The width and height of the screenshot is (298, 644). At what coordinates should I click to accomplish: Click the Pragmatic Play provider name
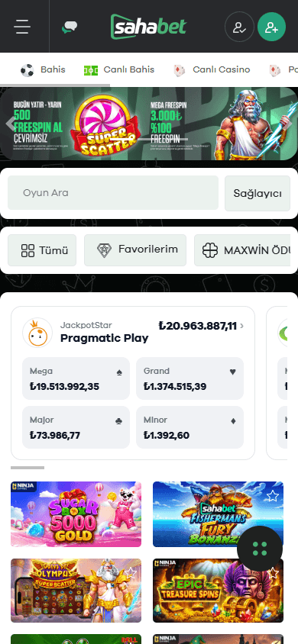pos(105,339)
